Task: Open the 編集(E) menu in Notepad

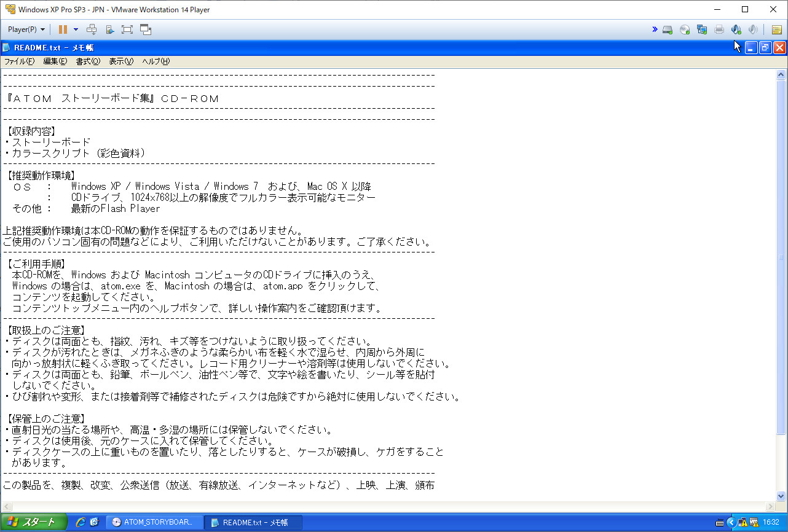Action: (55, 61)
